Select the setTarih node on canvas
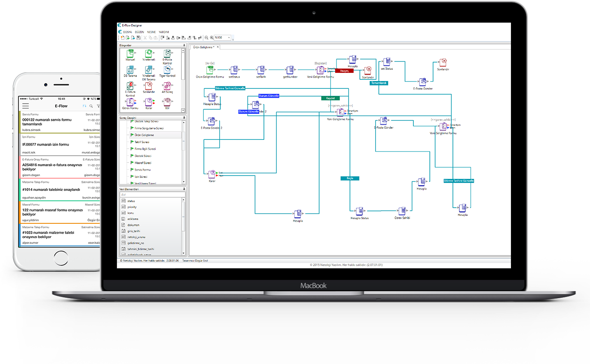Image resolution: width=590 pixels, height=364 pixels. (261, 72)
